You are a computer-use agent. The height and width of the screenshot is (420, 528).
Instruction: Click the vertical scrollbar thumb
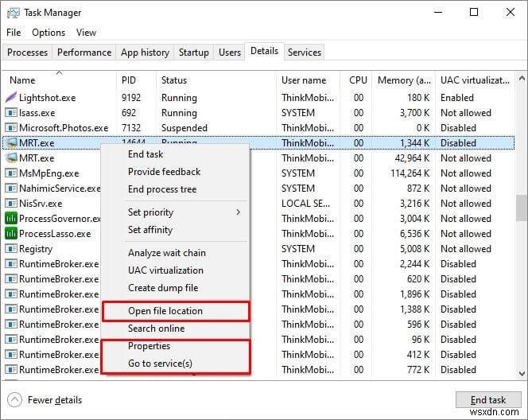(x=522, y=208)
